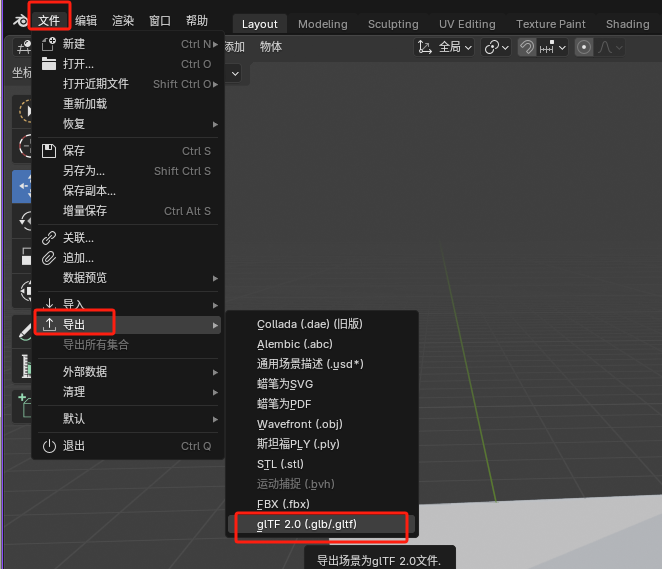Choose 保存副本... menu entry
Screen dimensions: 662x569
click(x=128, y=191)
